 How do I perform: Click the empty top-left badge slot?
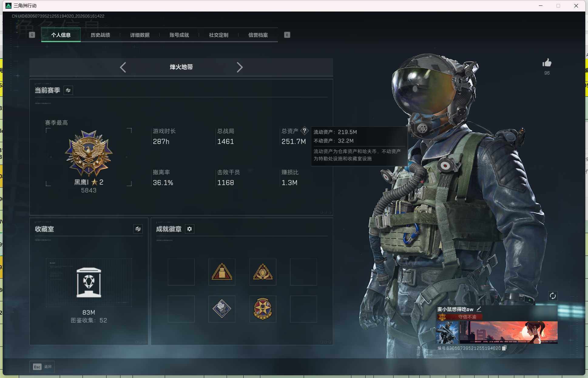pyautogui.click(x=181, y=272)
